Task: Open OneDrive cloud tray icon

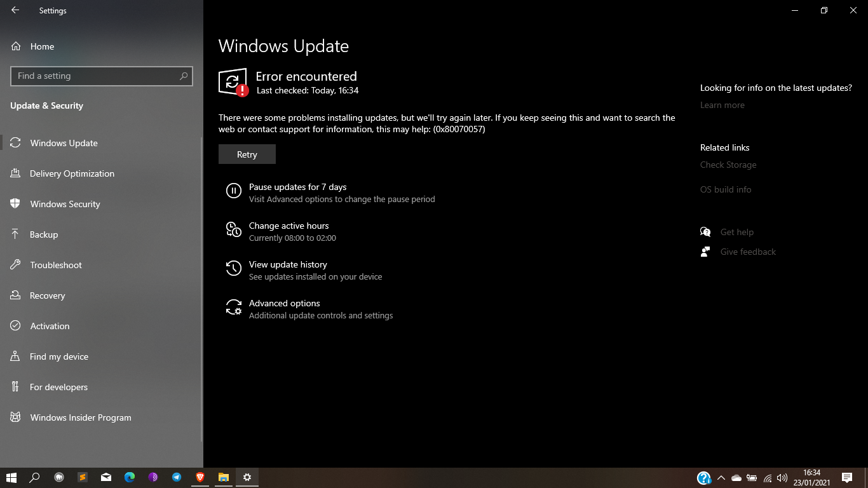Action: [736, 478]
